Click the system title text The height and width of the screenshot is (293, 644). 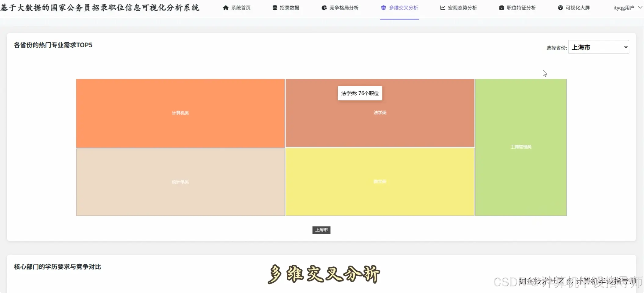(100, 8)
